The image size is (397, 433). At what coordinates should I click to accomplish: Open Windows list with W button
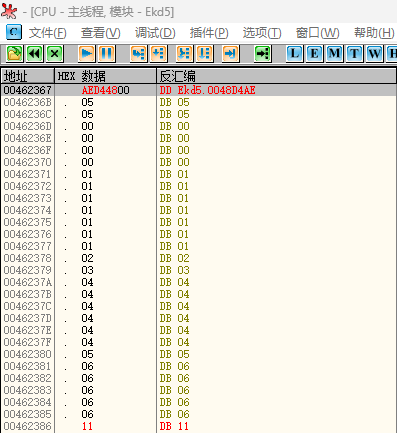tap(374, 53)
